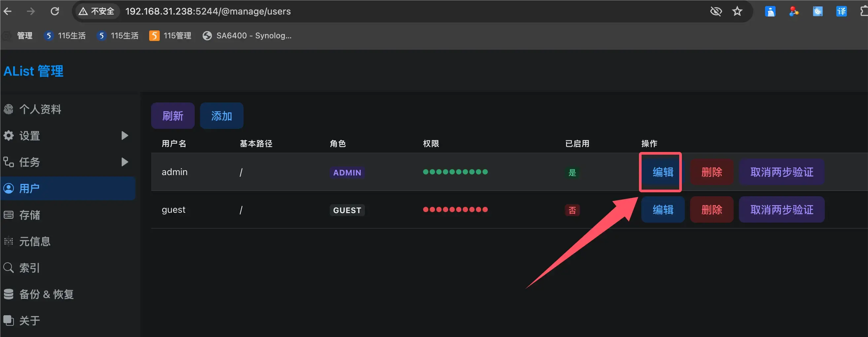Cancel two-step verification for admin
This screenshot has width=868, height=337.
[782, 172]
